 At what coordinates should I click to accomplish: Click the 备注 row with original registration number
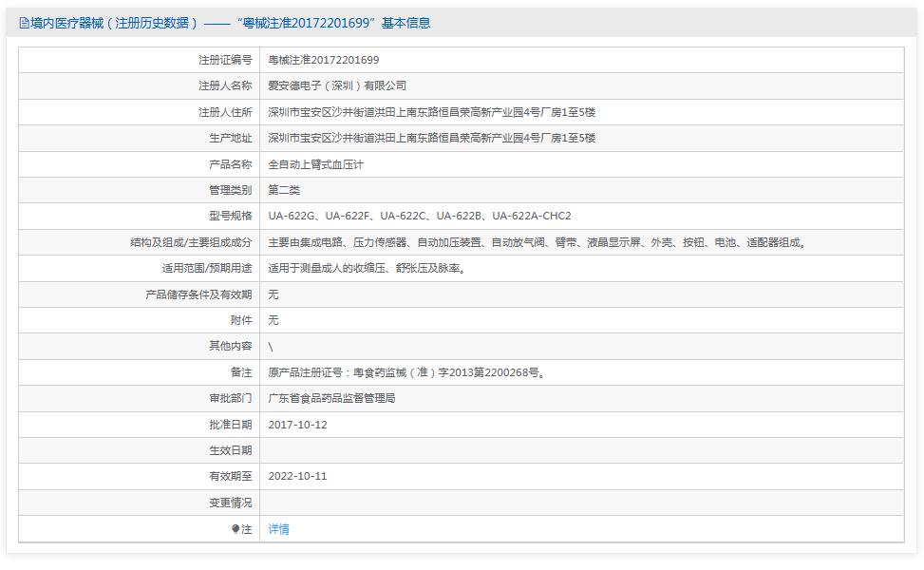pos(408,372)
